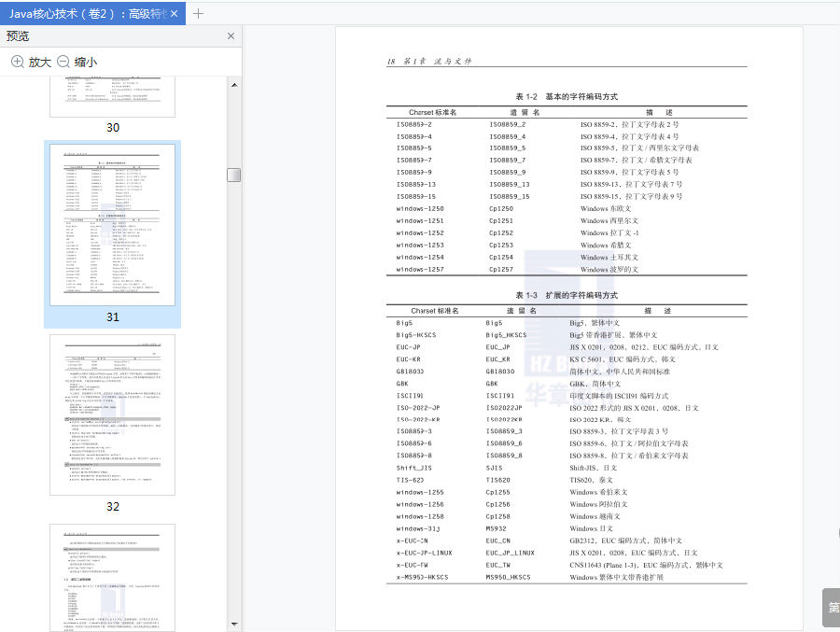Screen dimensions: 840x632
Task: Click the alias cell 'EUC_KR'
Action: pos(497,359)
